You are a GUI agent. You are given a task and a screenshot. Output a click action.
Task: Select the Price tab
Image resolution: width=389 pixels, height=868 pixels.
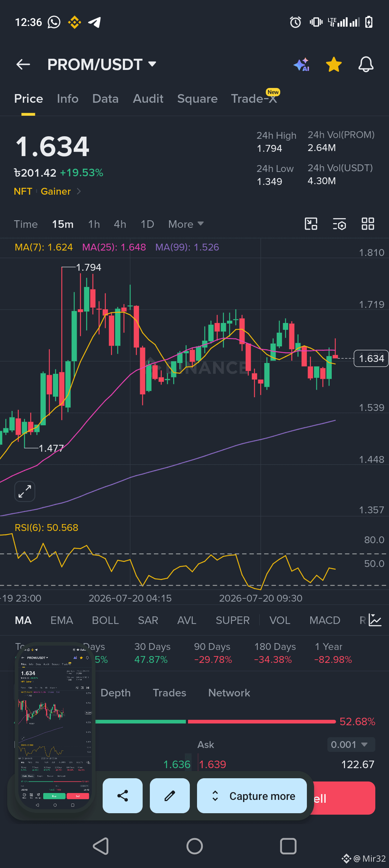coord(28,99)
